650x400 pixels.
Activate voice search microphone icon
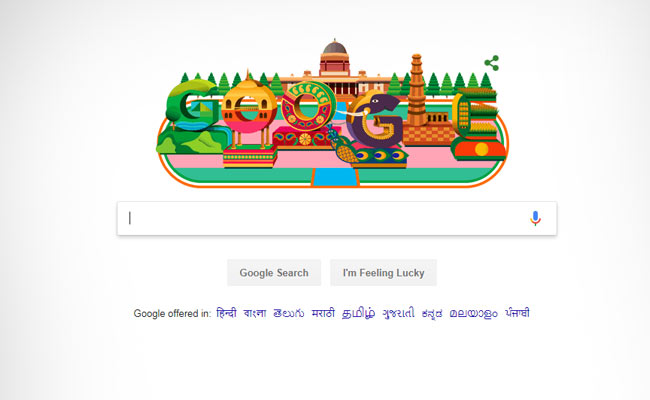coord(535,218)
